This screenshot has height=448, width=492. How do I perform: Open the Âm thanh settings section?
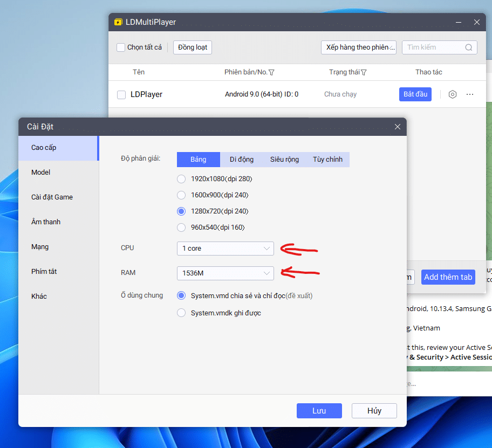58,222
